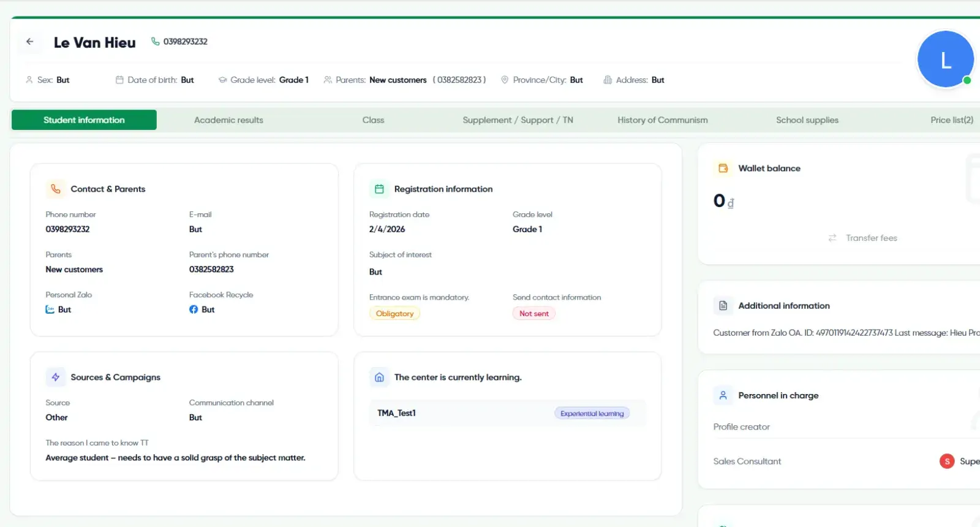Click the phone icon next to 0398293232 in header
The height and width of the screenshot is (527, 980).
[156, 42]
